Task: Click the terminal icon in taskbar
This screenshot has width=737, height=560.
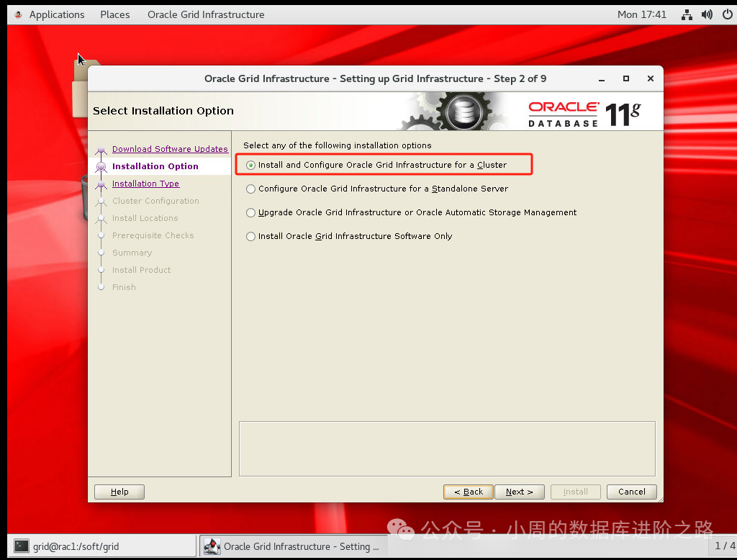Action: pyautogui.click(x=22, y=546)
